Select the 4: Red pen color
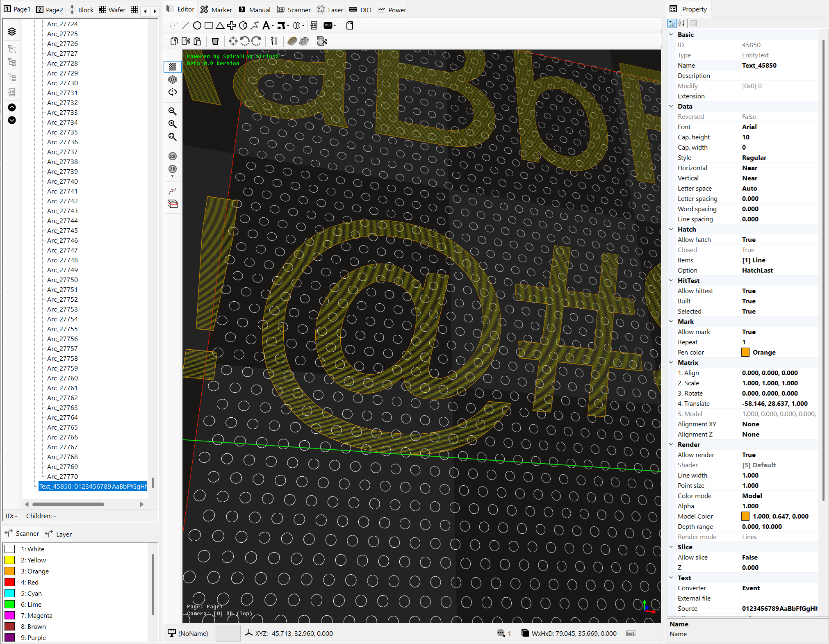 click(x=29, y=582)
